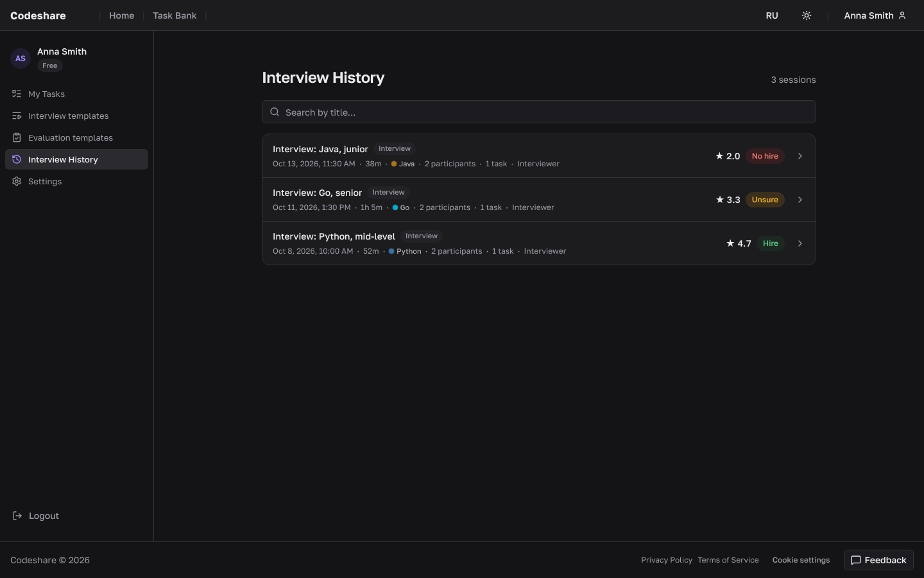The image size is (924, 578).
Task: Click the Free plan badge
Action: pyautogui.click(x=49, y=66)
